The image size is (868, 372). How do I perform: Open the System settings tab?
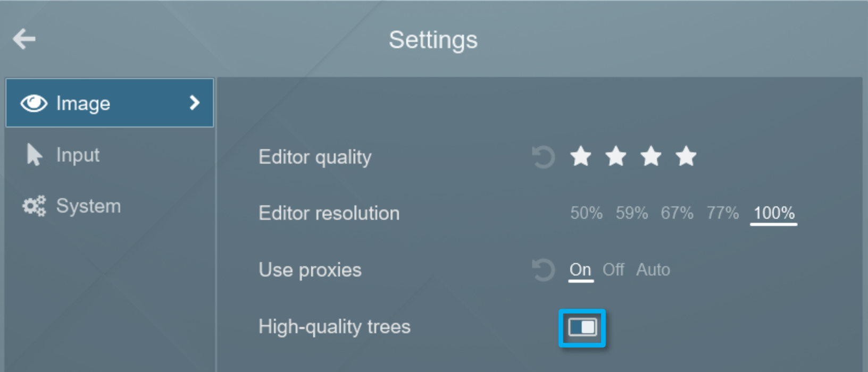click(88, 206)
